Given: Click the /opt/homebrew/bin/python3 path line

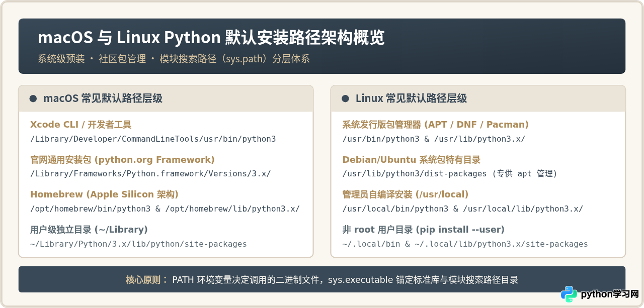Looking at the screenshot, I should click(x=165, y=209).
